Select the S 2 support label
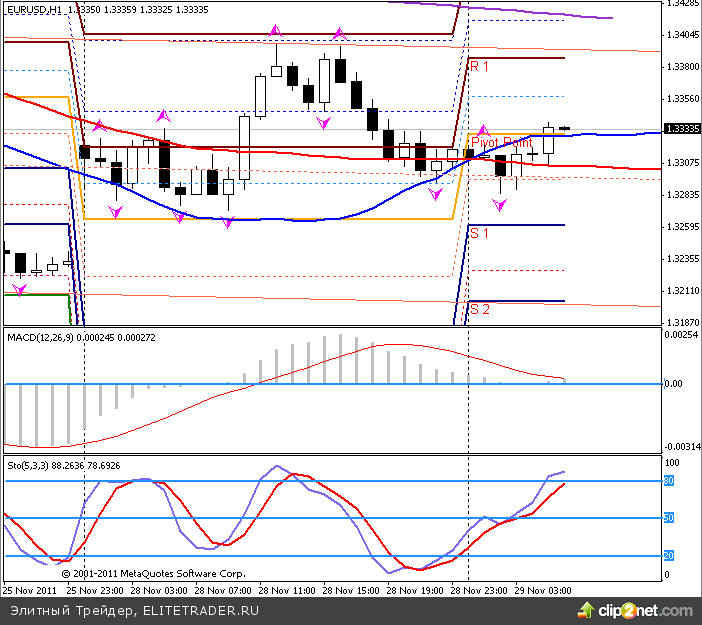 click(x=480, y=308)
